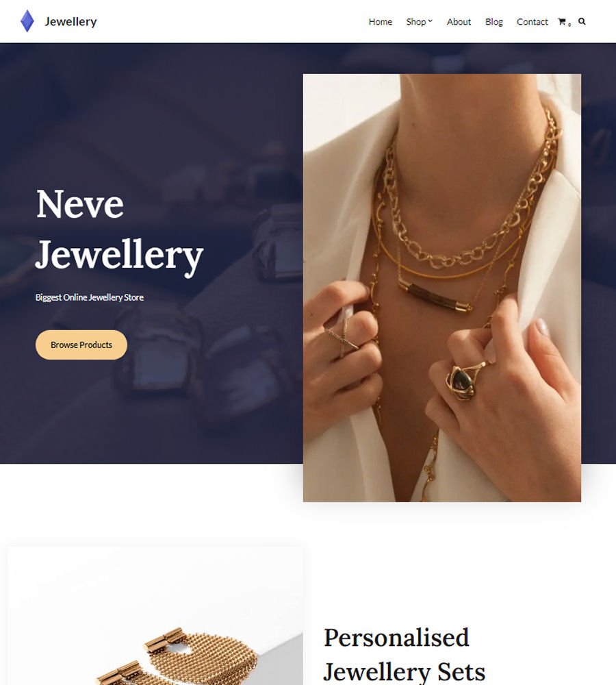Screen dimensions: 616x685
Task: Click the blue diamond logo icon
Action: tap(27, 21)
